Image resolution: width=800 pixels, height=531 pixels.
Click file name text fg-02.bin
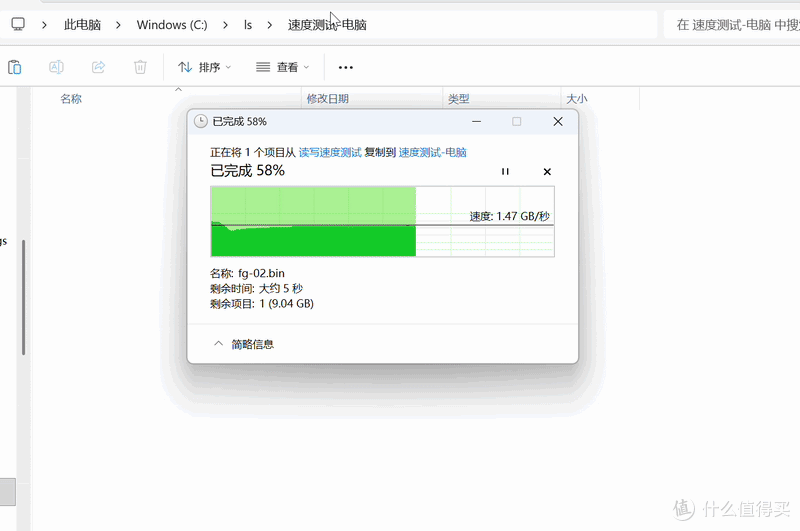261,273
